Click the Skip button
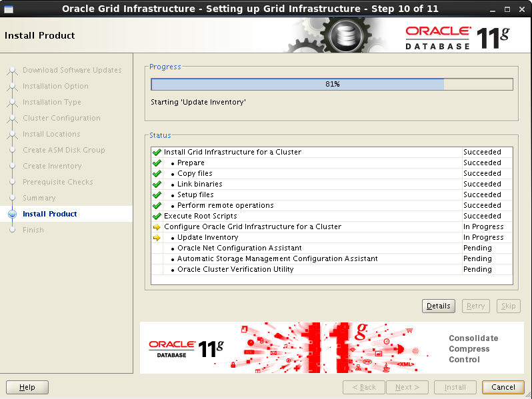The image size is (532, 399). tap(508, 306)
